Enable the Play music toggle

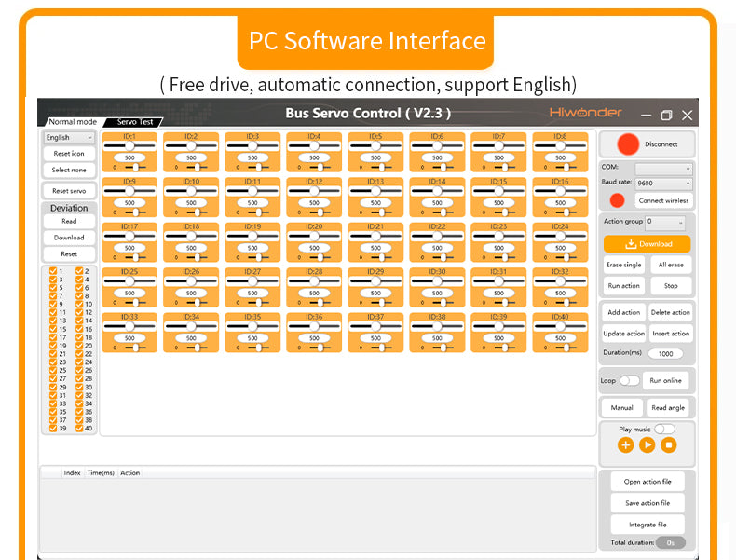click(664, 429)
